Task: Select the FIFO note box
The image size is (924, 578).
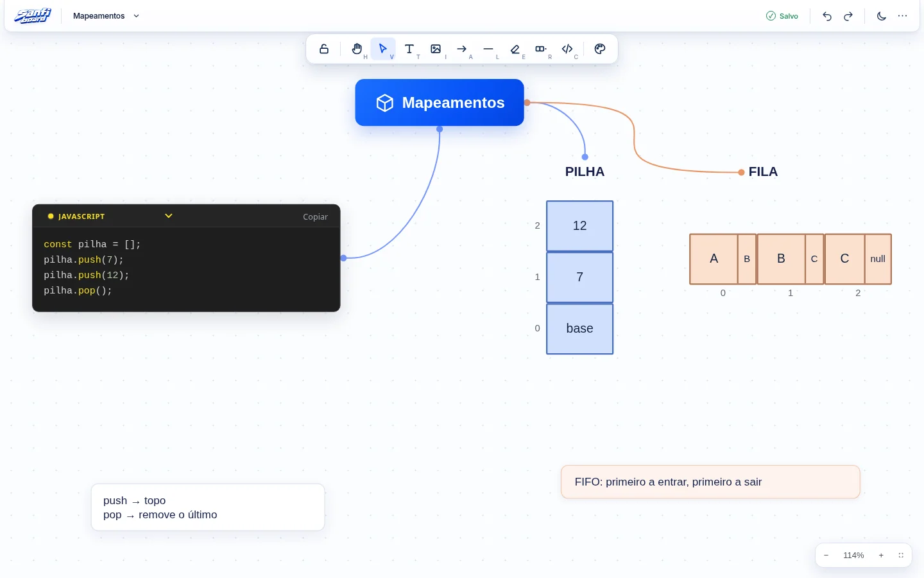Action: coord(710,482)
